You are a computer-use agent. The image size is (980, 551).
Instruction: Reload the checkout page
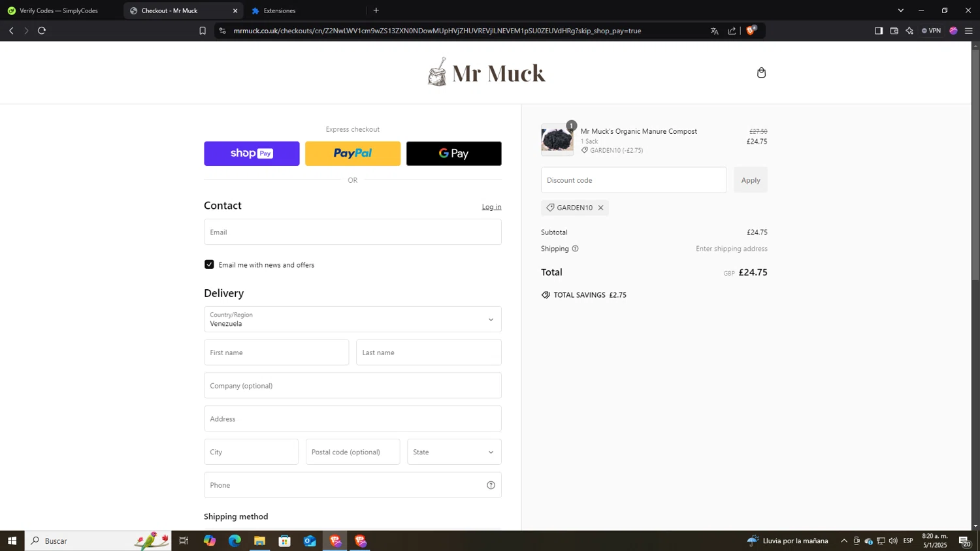[x=42, y=31]
